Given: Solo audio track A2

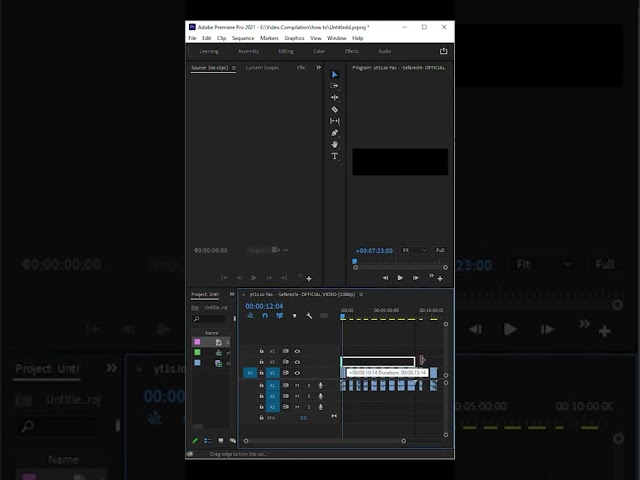Looking at the screenshot, I should pos(309,396).
